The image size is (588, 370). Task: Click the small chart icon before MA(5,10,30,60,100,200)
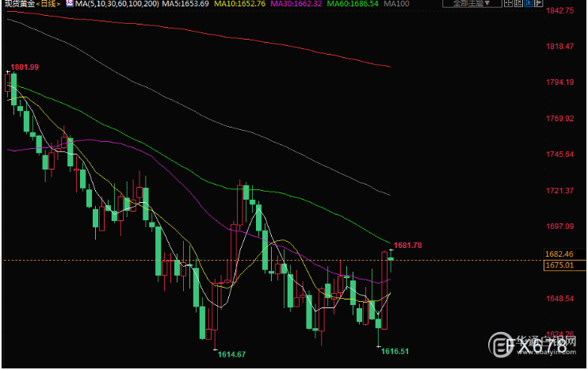pos(70,3)
